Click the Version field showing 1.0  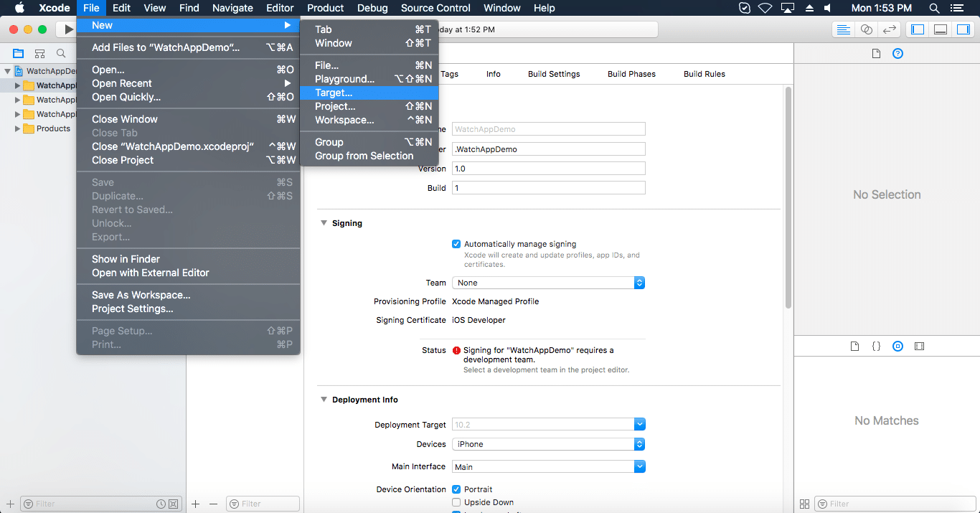pyautogui.click(x=549, y=169)
